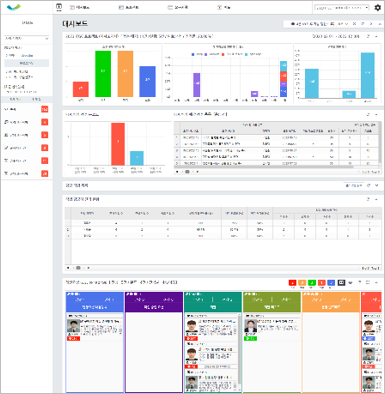This screenshot has width=385, height=394.
Task: Open the third top navigation menu item
Action: (x=129, y=7)
